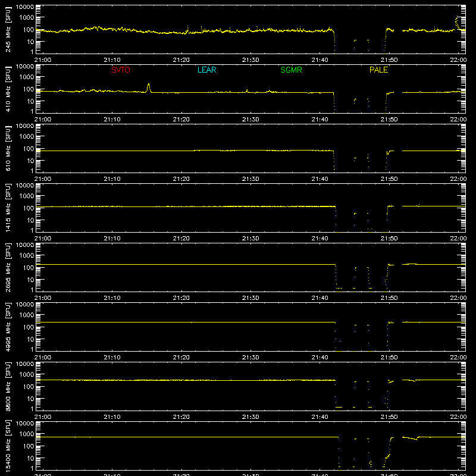Click 21:40 tick label under 610 MHz panel
Screen dimensions: 476x476
tap(320, 179)
